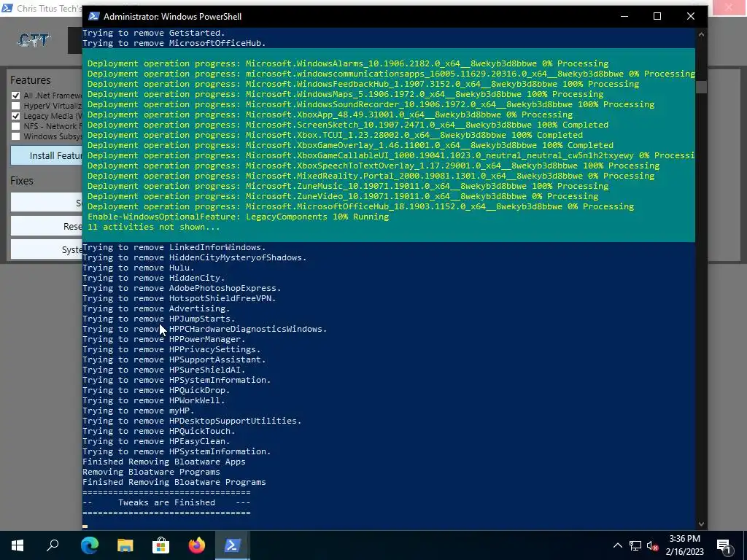The height and width of the screenshot is (560, 747).
Task: Click the CTT logo in the background window
Action: (34, 41)
